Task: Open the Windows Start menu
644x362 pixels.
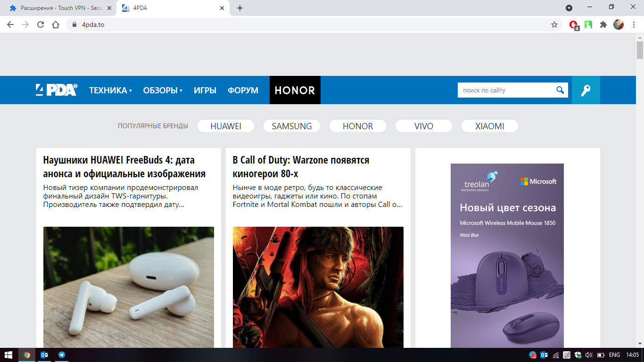Action: click(x=8, y=355)
